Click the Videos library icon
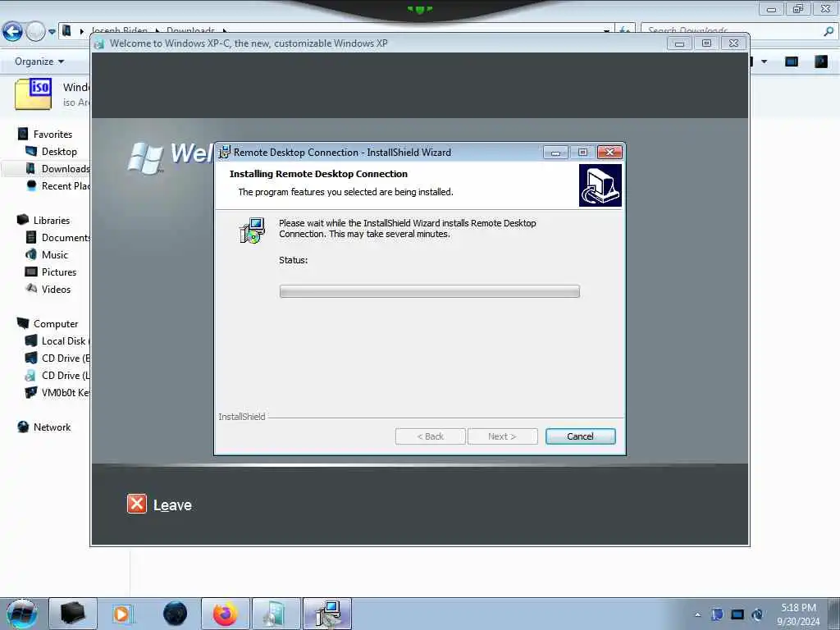Screen dimensions: 840x630 pyautogui.click(x=31, y=289)
